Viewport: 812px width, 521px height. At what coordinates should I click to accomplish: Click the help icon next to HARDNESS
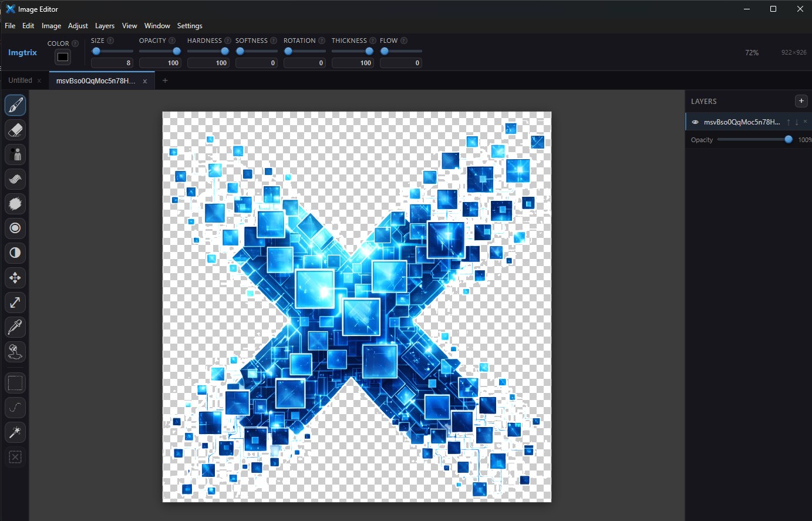coord(228,41)
